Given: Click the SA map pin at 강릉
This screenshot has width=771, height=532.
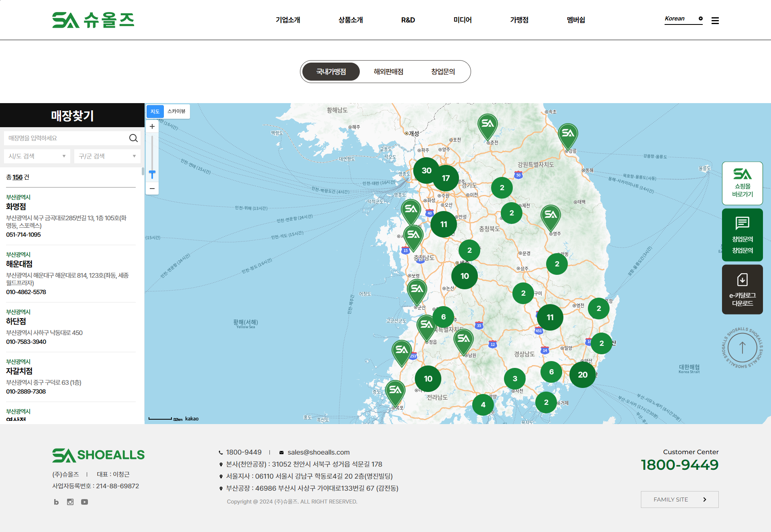Looking at the screenshot, I should [568, 137].
